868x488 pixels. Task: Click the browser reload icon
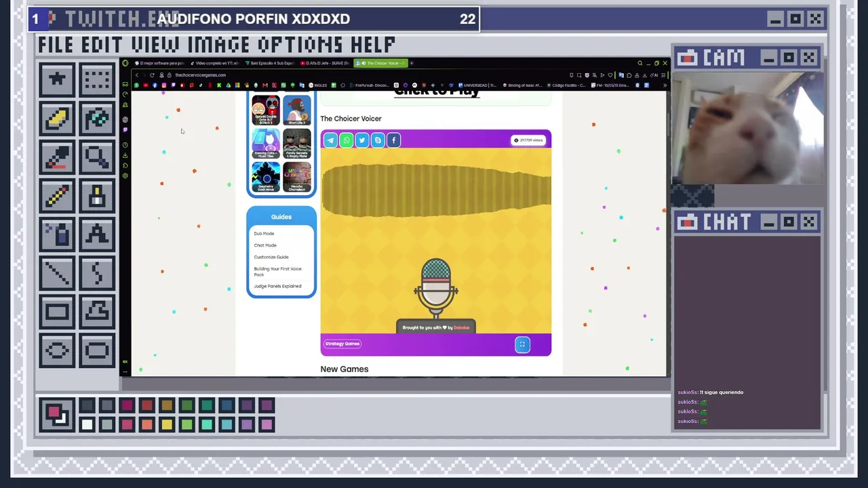[152, 75]
